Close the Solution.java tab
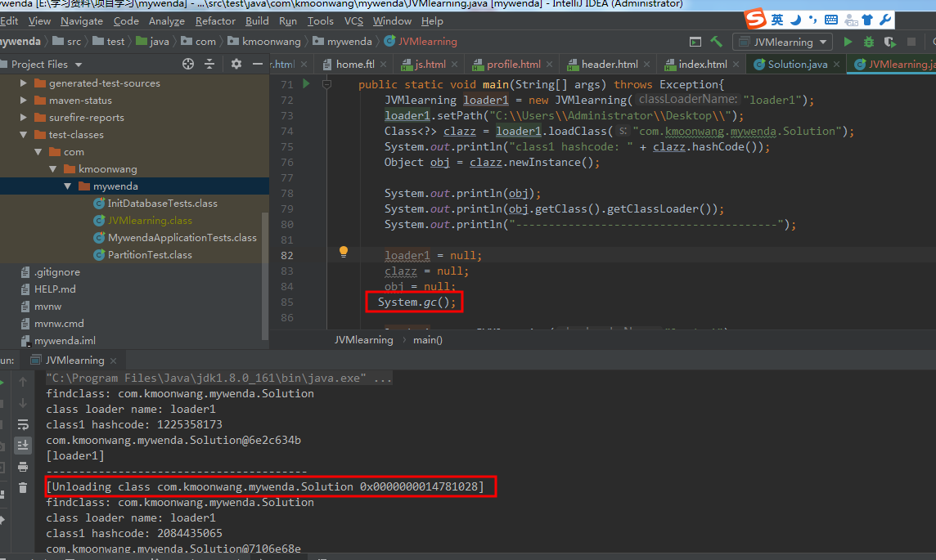This screenshot has width=936, height=560. click(x=836, y=65)
